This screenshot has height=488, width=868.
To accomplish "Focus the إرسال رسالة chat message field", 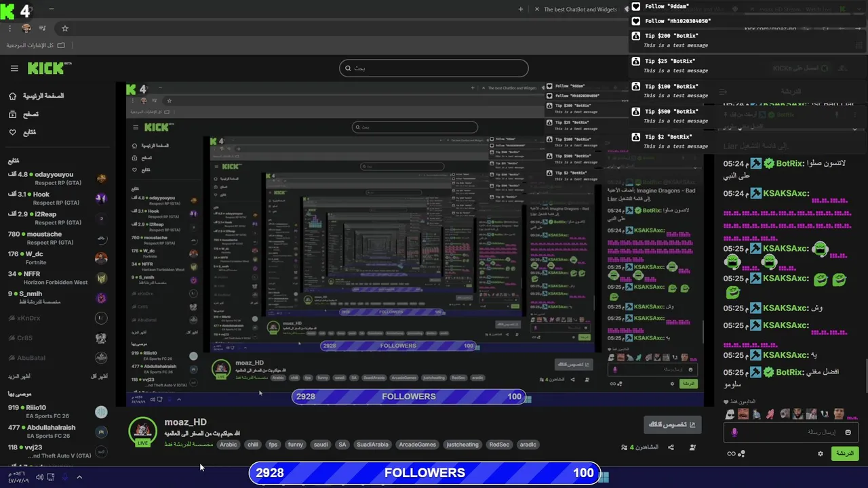I will pos(791,432).
